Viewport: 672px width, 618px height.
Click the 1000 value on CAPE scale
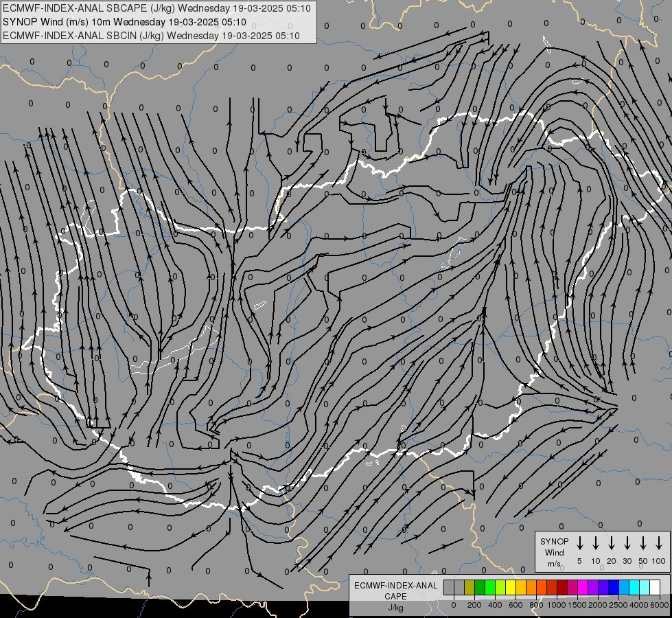557,605
